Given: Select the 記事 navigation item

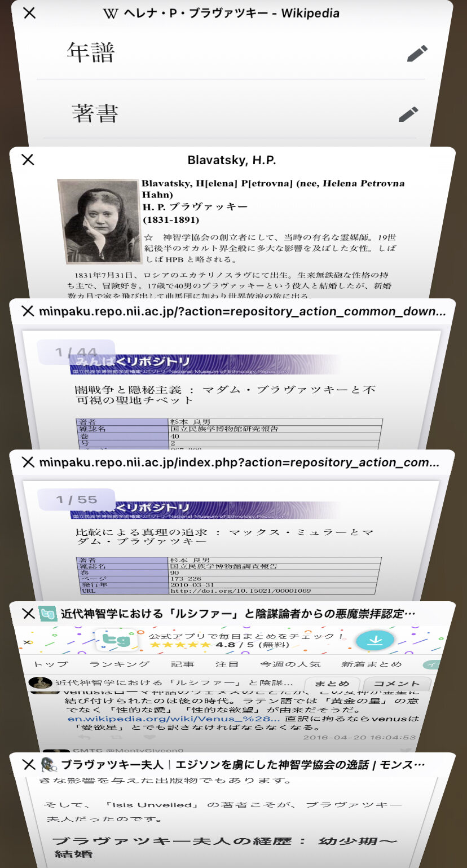Looking at the screenshot, I should (182, 664).
